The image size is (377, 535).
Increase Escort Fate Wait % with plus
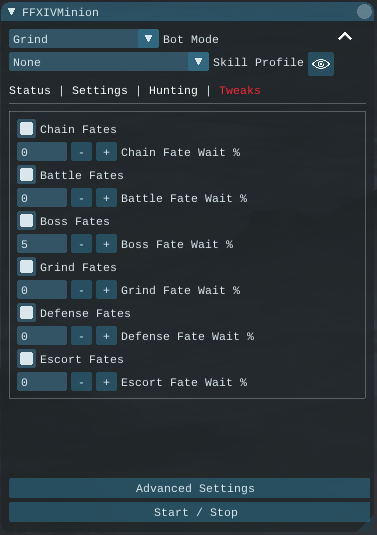(106, 382)
